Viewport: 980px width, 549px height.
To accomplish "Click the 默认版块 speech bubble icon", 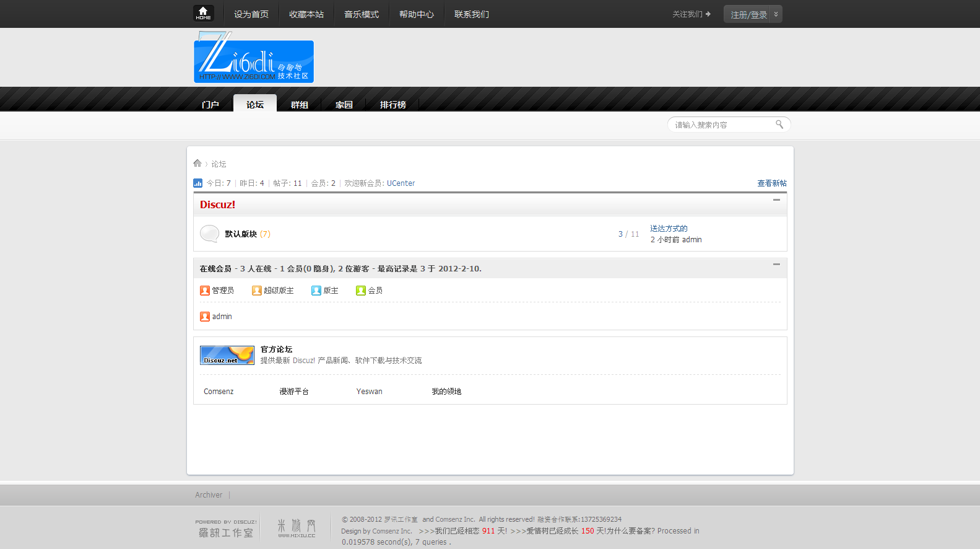I will click(x=209, y=234).
